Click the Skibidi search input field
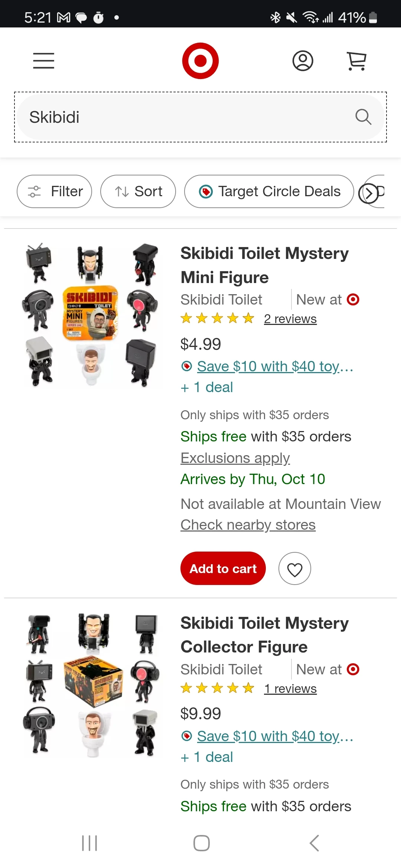The height and width of the screenshot is (868, 401). pos(186,117)
